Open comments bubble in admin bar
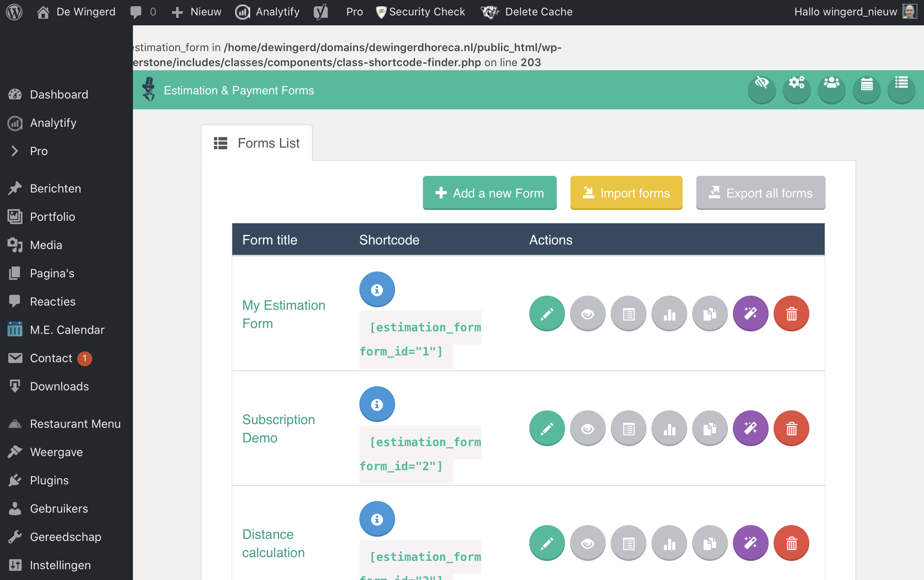 143,12
